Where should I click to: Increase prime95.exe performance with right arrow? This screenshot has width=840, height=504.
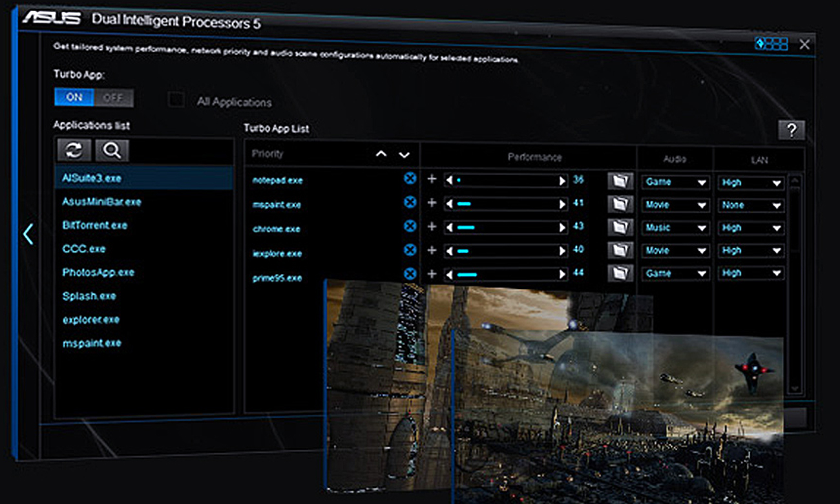[563, 274]
